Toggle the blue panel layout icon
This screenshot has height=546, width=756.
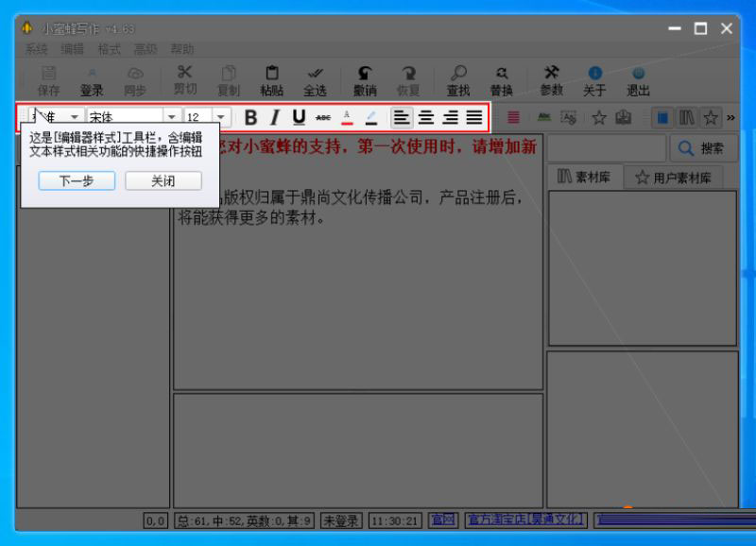[x=663, y=117]
